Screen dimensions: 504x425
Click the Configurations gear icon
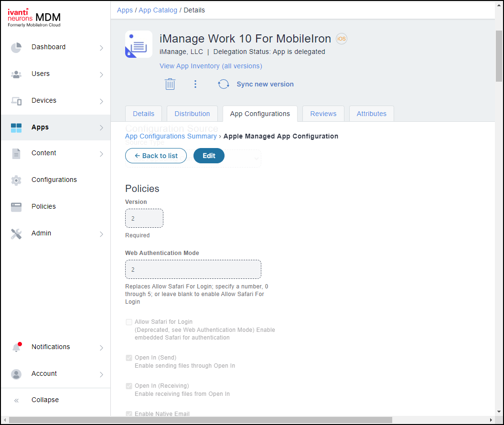pos(16,180)
